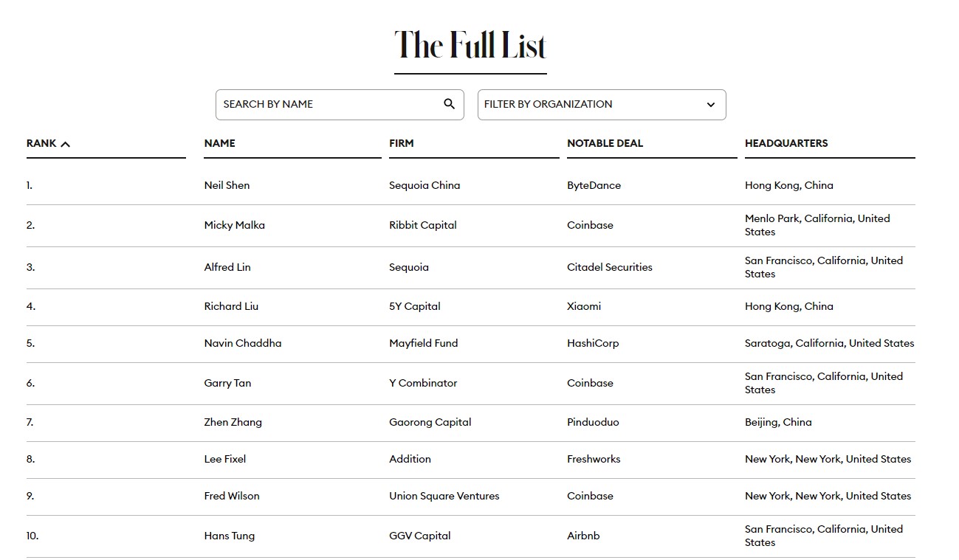Toggle the Rank sort arrow
The width and height of the screenshot is (959, 560).
coord(66,144)
